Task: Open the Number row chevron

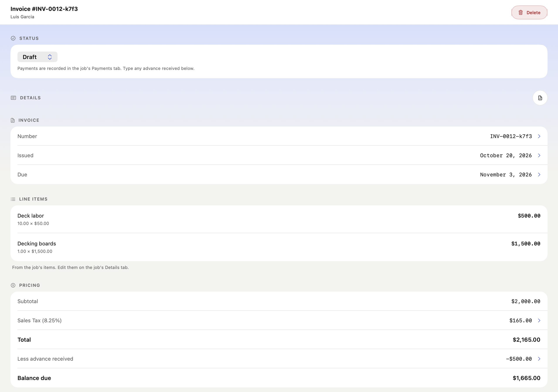Action: (539, 136)
